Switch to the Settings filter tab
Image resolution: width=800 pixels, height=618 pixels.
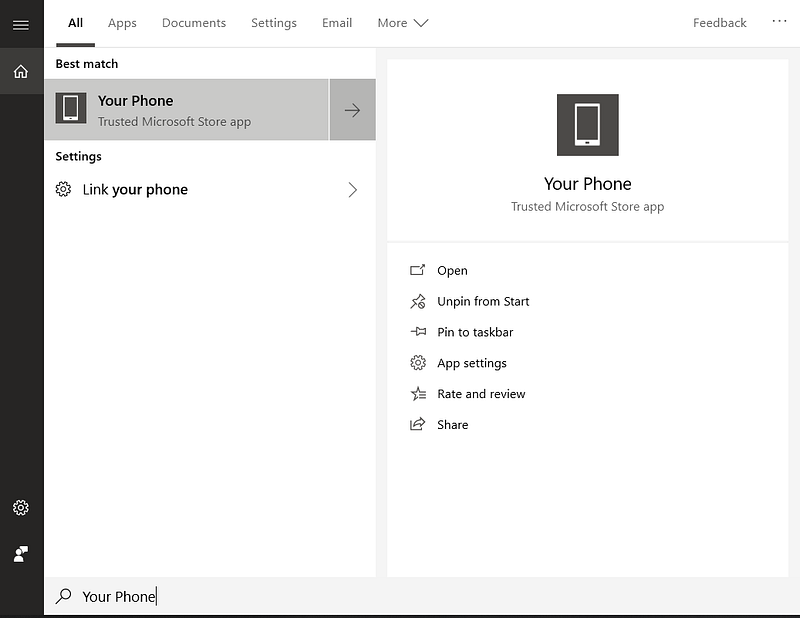tap(274, 23)
